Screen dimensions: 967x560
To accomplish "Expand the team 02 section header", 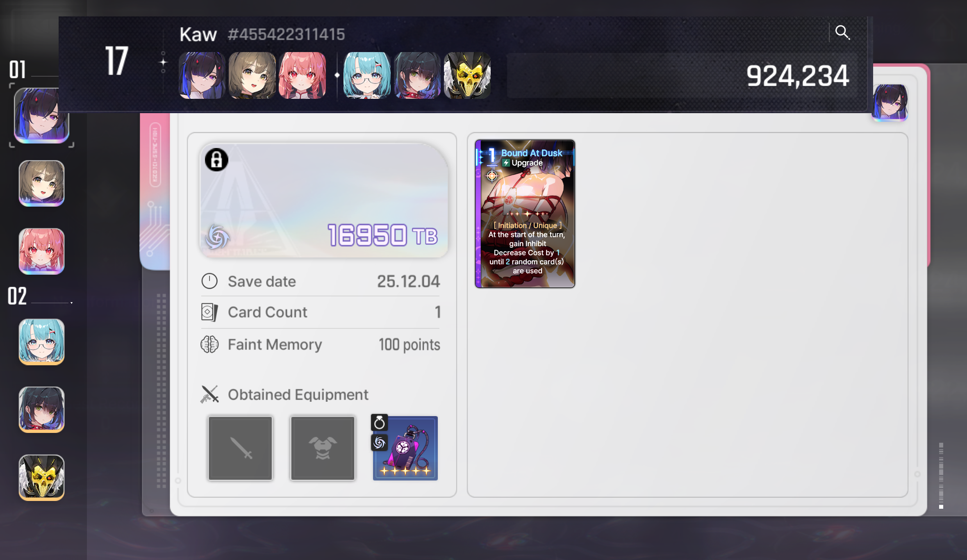I will click(x=40, y=296).
